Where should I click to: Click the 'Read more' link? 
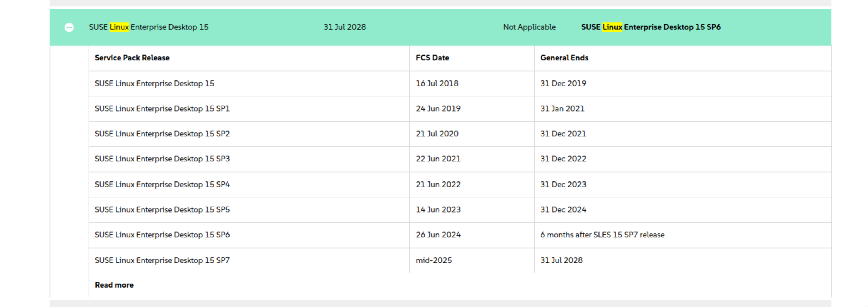pos(114,285)
